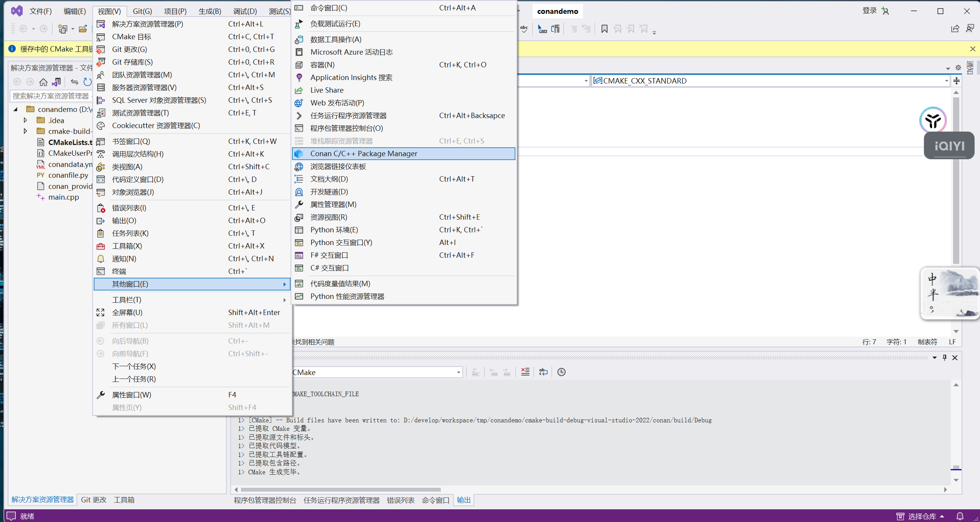Collapse the conandemo root node
This screenshot has width=980, height=522.
tap(16, 110)
